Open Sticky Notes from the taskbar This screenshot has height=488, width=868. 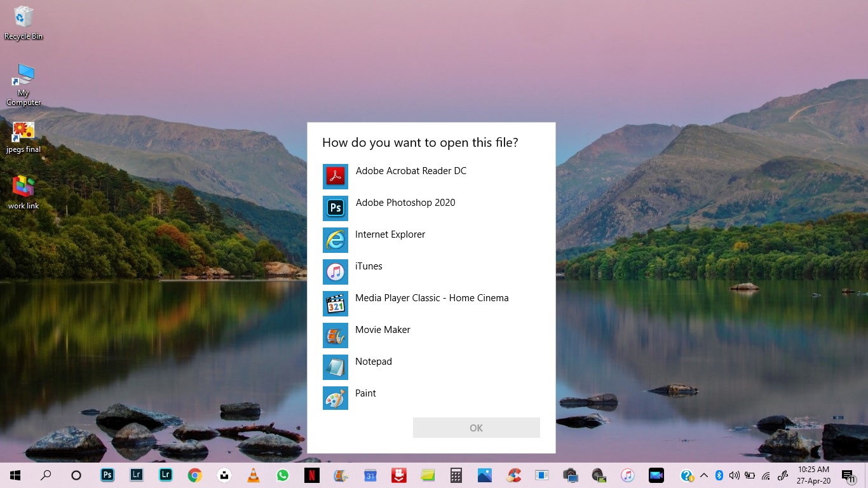point(428,475)
